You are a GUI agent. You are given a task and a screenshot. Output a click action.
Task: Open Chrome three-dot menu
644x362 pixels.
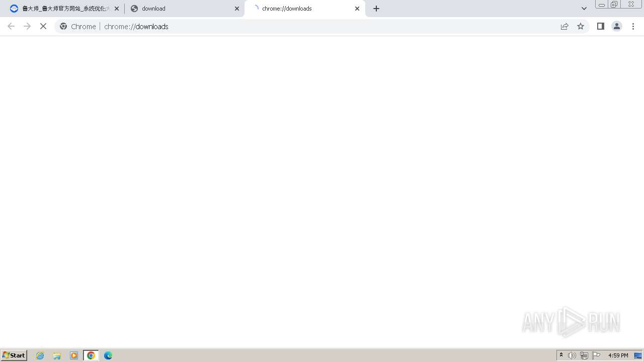[633, 26]
